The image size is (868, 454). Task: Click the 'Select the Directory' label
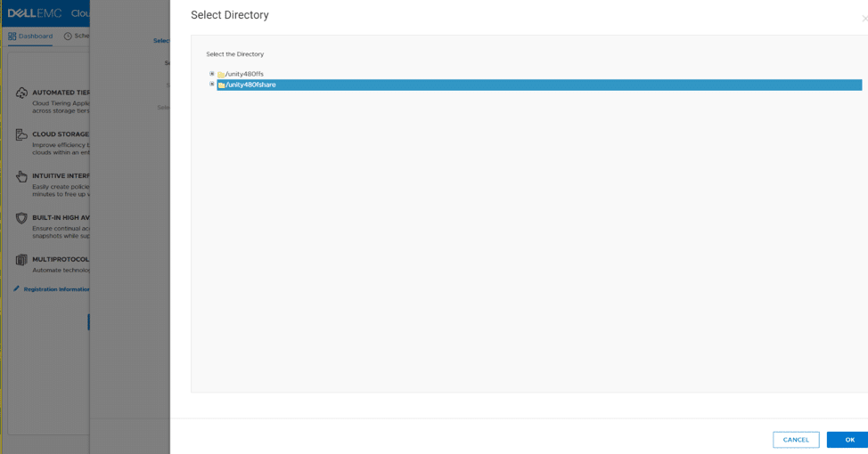(234, 54)
